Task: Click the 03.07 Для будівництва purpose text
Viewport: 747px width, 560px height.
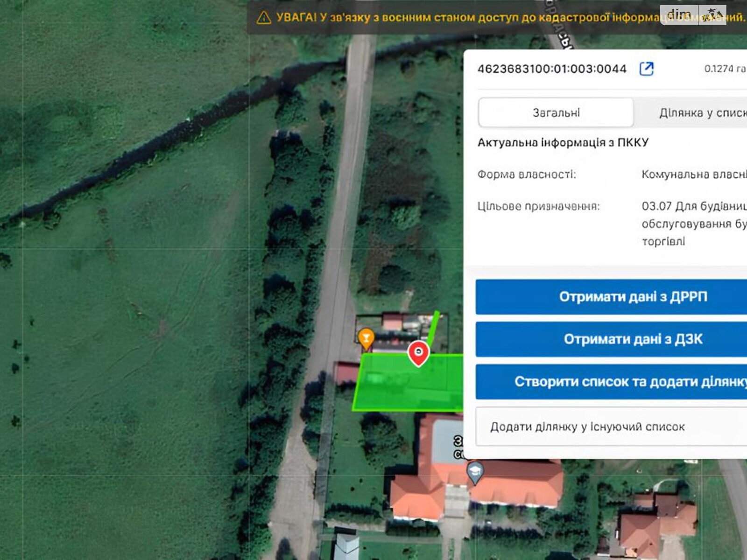Action: pos(694,224)
